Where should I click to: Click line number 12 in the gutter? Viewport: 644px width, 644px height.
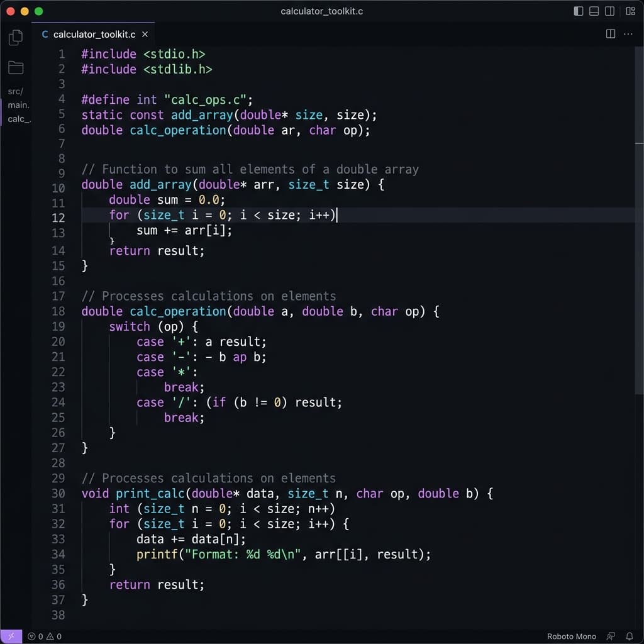click(58, 218)
